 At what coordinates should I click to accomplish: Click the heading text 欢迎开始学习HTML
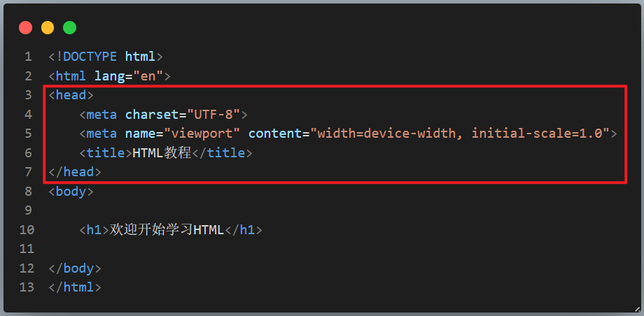pyautogui.click(x=167, y=229)
